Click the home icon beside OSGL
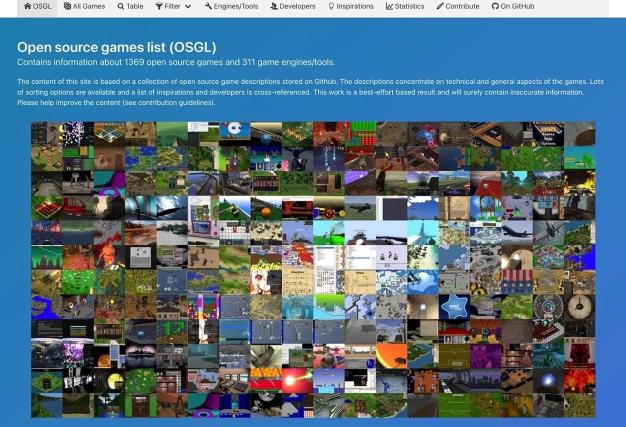 pyautogui.click(x=27, y=6)
